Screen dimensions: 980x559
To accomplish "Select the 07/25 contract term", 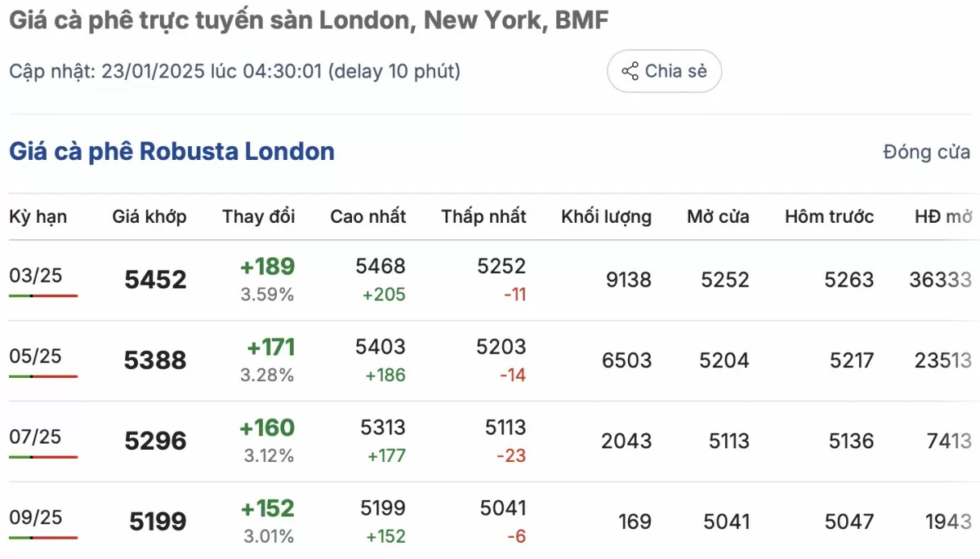I will coord(35,437).
